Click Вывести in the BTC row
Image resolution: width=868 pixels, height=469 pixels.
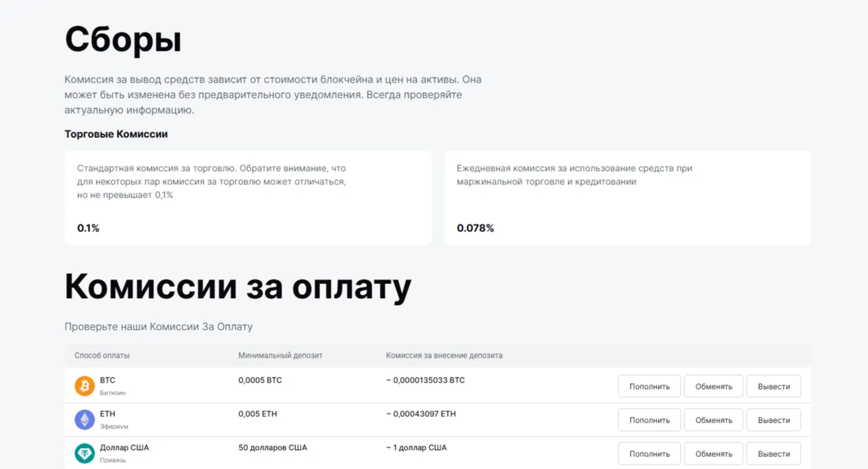[773, 386]
